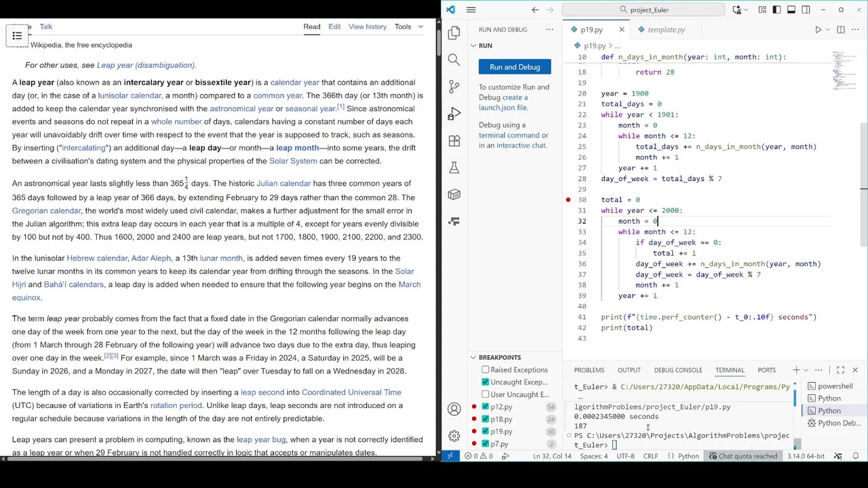Uncheck the p12.py breakpoint

[x=486, y=407]
